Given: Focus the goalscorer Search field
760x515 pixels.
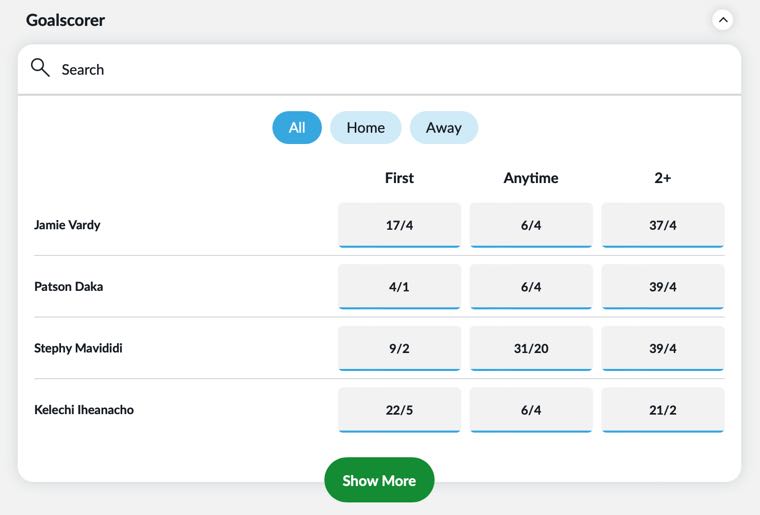Looking at the screenshot, I should pyautogui.click(x=380, y=69).
